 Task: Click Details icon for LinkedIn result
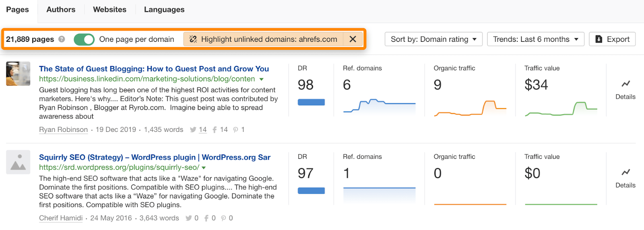click(x=625, y=84)
